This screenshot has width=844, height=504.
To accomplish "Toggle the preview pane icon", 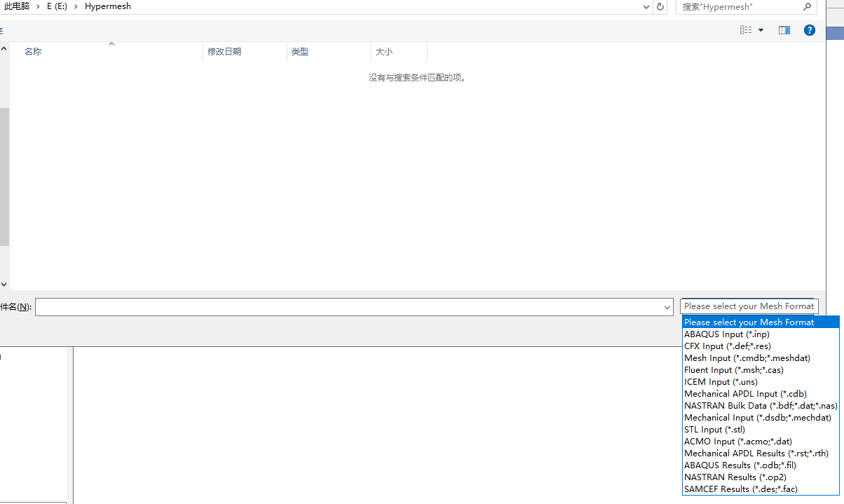I will [784, 30].
